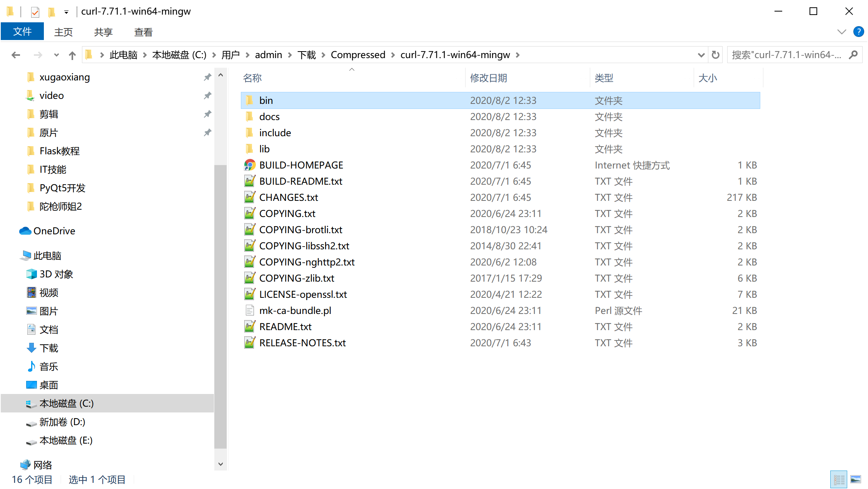Unpin the 原片 folder from Quick Access
This screenshot has width=868, height=489.
pos(207,132)
